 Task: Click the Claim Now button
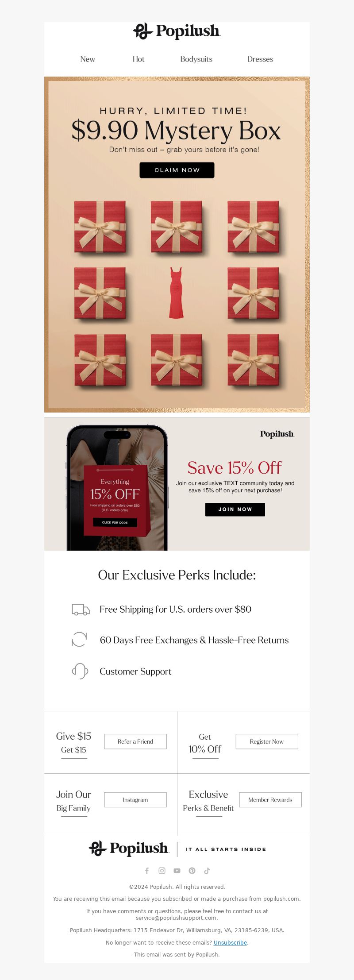click(177, 170)
